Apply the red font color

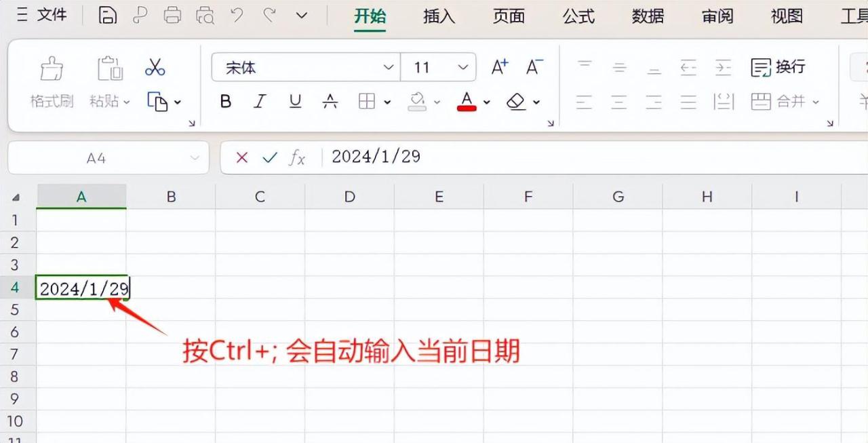467,102
